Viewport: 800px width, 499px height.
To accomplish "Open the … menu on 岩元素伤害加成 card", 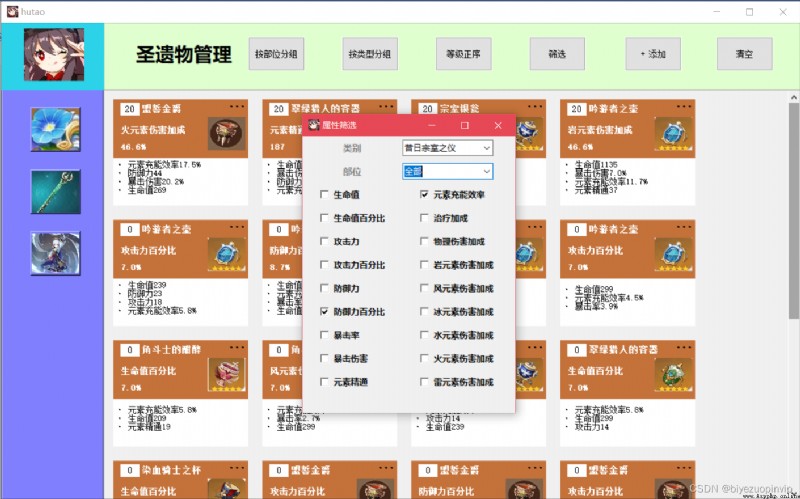I will (684, 107).
